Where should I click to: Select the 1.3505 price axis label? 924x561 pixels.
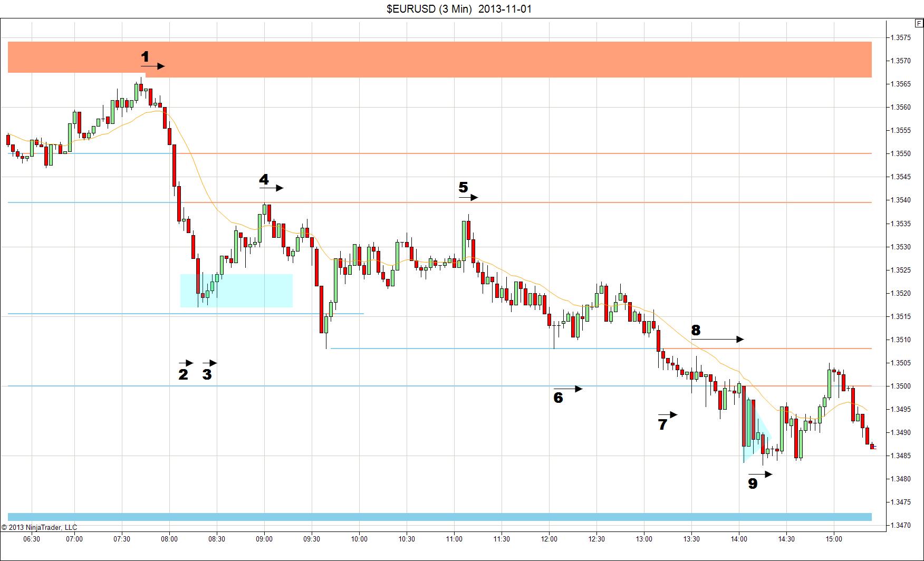click(x=901, y=363)
